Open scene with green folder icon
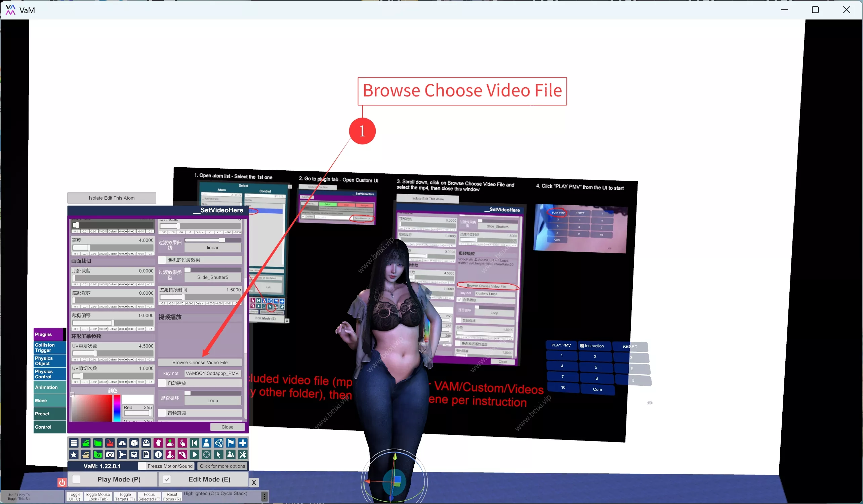Screen dimensions: 863x504 click(x=98, y=443)
